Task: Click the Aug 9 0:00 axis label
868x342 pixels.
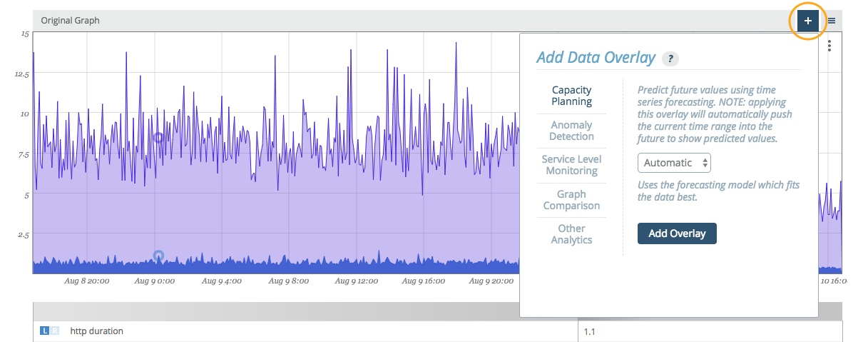Action: pos(155,281)
